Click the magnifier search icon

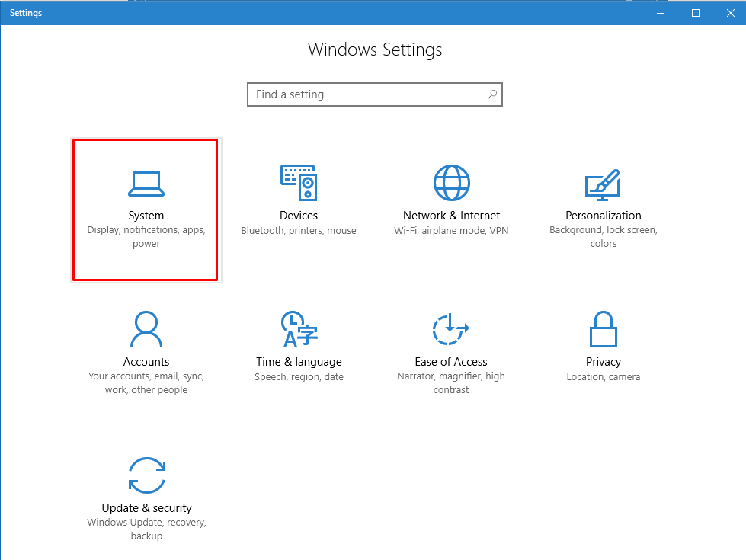pos(492,94)
